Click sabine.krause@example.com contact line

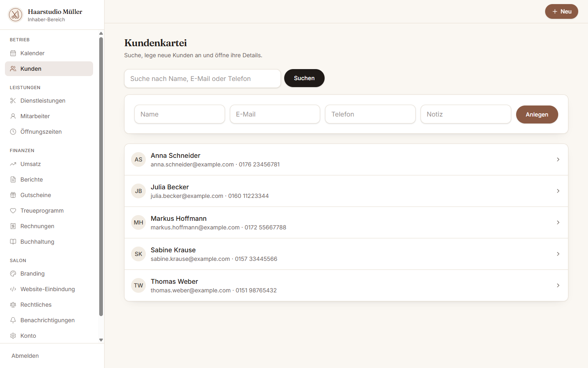click(214, 259)
